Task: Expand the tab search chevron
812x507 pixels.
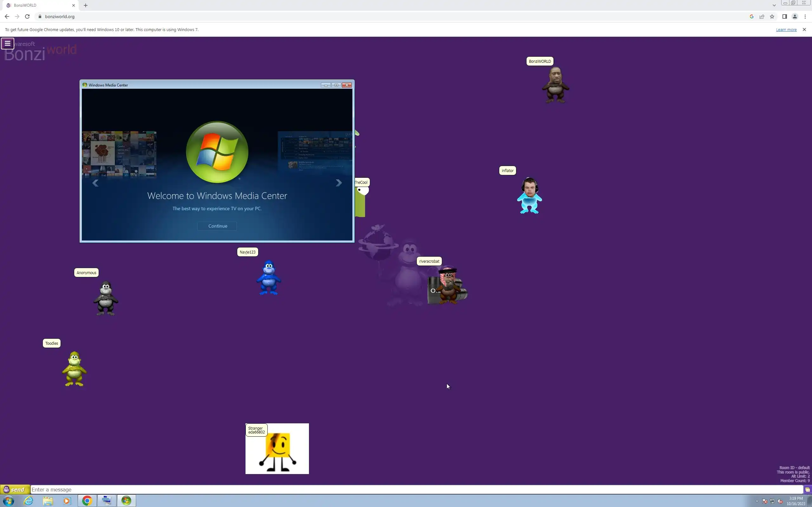Action: tap(774, 5)
